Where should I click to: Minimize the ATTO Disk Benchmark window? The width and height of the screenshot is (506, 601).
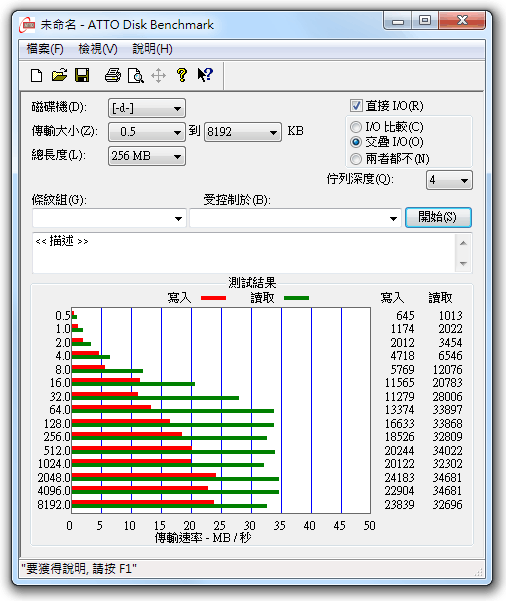coord(398,21)
